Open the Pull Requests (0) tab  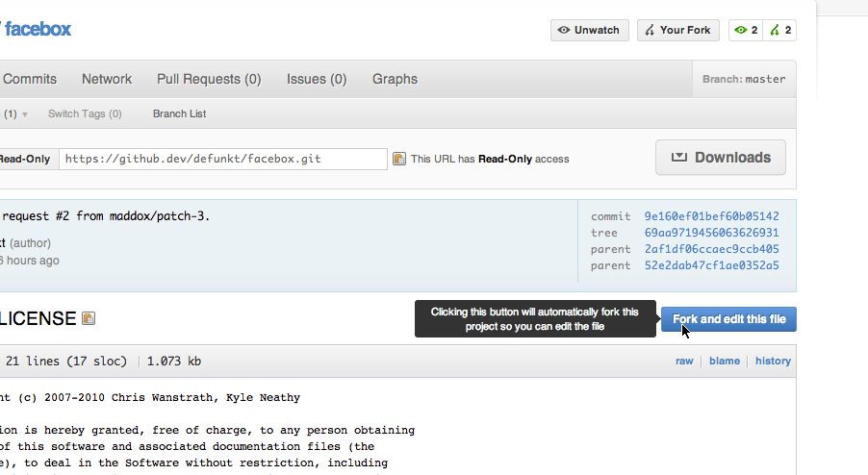209,79
